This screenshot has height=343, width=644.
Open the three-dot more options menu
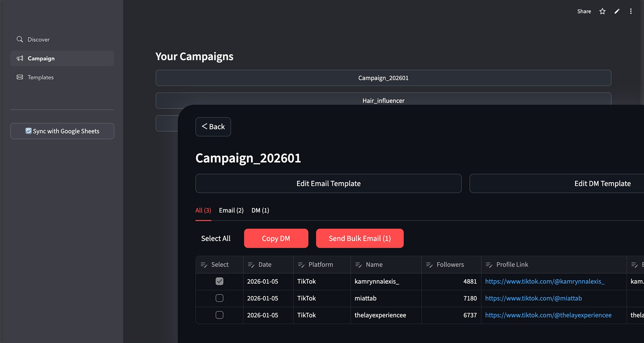631,11
